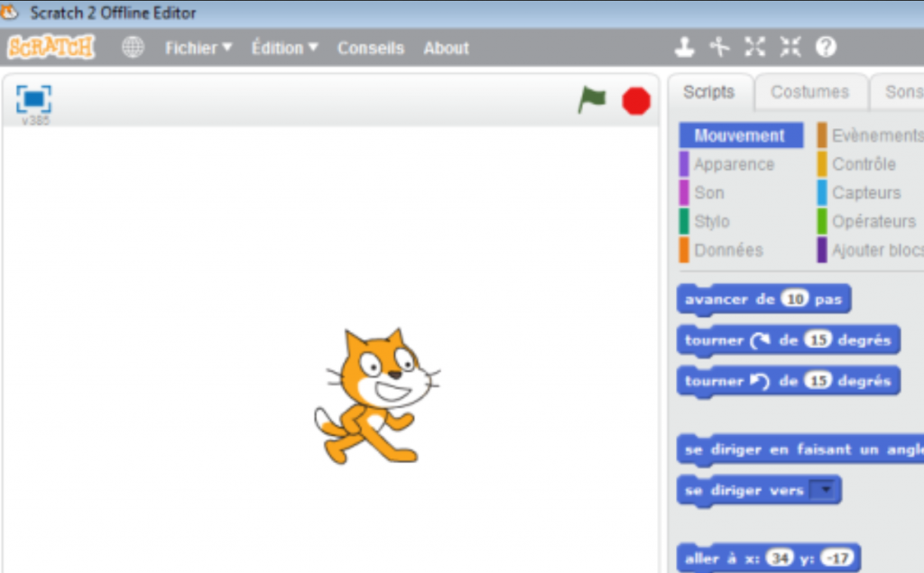Select the Duplicate stamp tool
924x573 pixels.
tap(684, 47)
